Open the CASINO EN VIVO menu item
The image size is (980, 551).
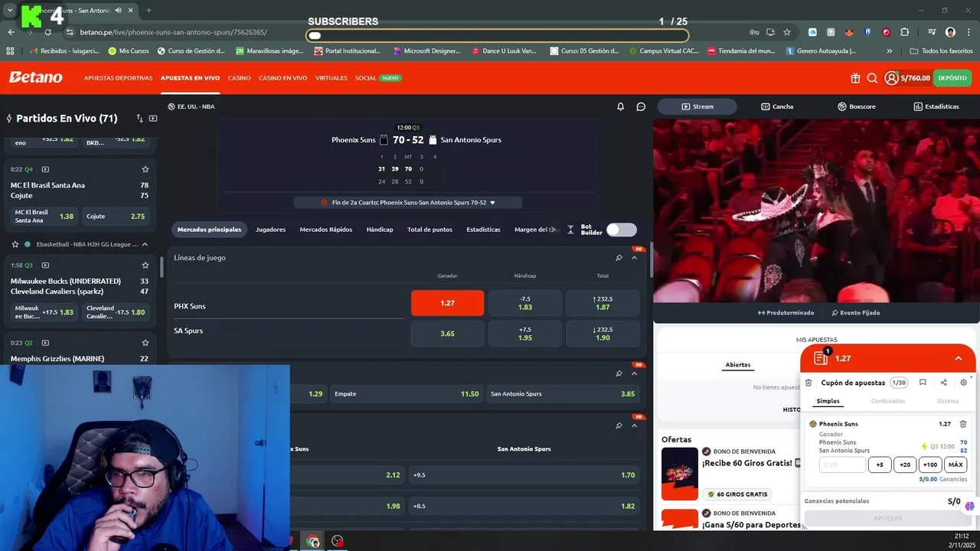point(283,78)
